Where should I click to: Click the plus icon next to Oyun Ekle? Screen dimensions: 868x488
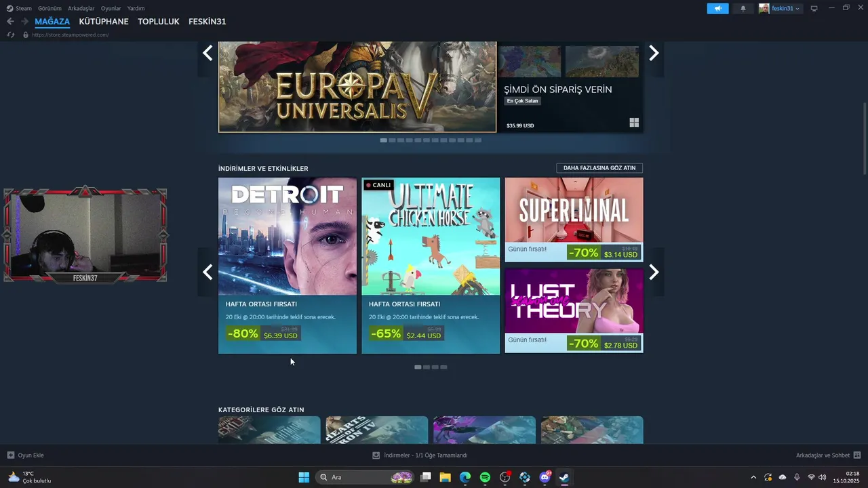[10, 455]
